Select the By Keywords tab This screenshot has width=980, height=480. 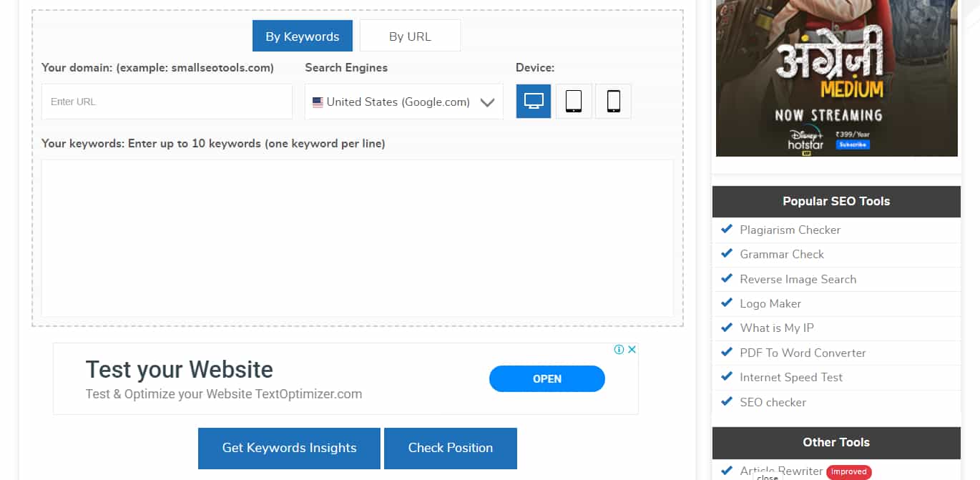(x=302, y=35)
